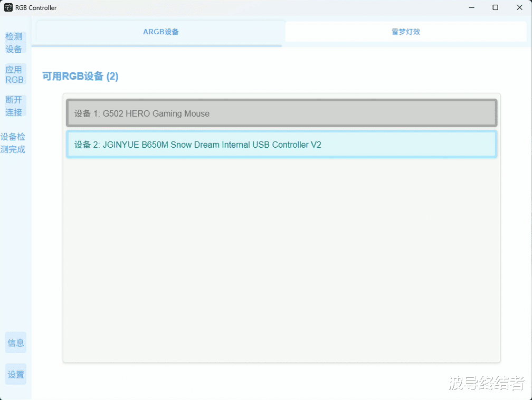The image size is (532, 400).
Task: Close the RGB Controller window
Action: pyautogui.click(x=519, y=7)
